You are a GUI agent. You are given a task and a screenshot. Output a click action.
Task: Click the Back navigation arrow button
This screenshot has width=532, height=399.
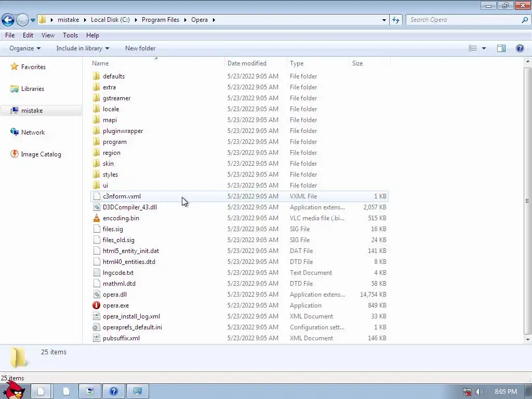tap(8, 20)
